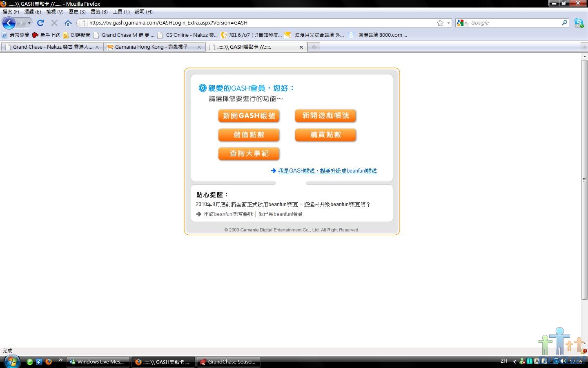The image size is (588, 368).
Task: Open a new tab with plus button
Action: tap(314, 47)
